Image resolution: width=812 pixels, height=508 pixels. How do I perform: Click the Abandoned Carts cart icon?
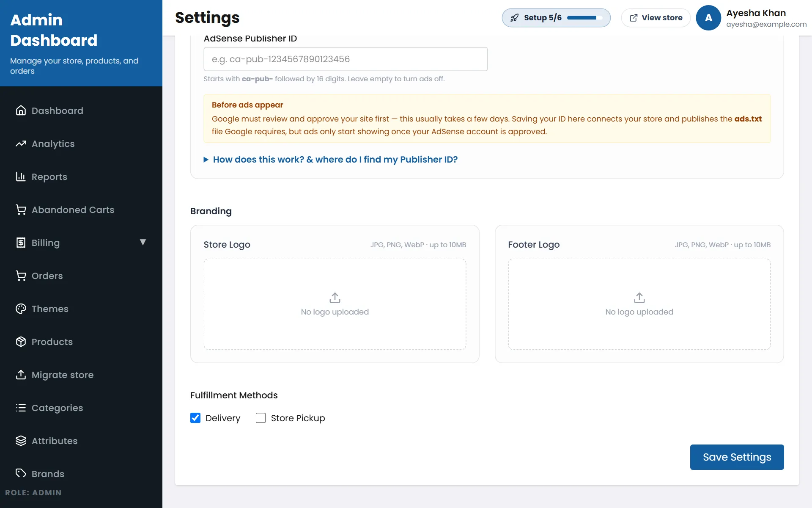[21, 210]
